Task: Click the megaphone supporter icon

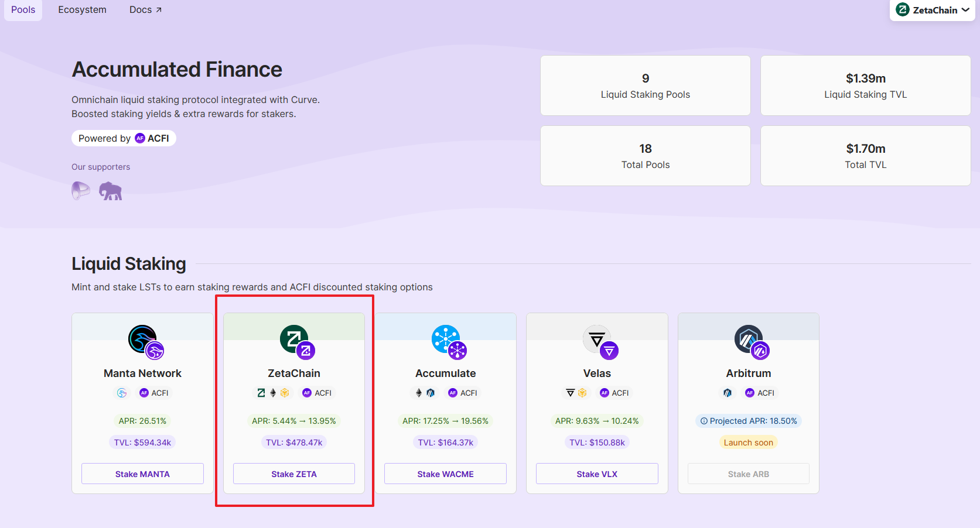Action: (x=81, y=190)
